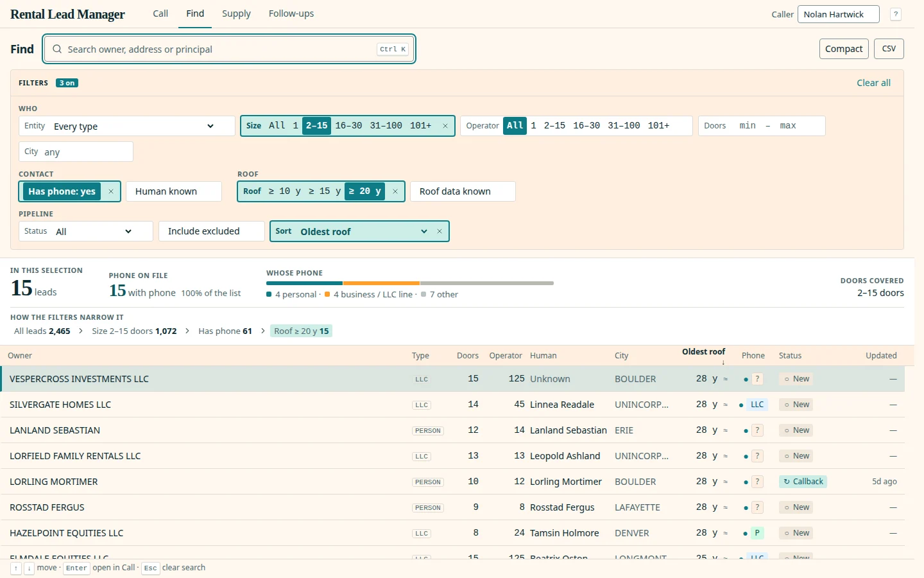The width and height of the screenshot is (924, 578).
Task: Remove the Has phone filter via x icon
Action: point(111,191)
